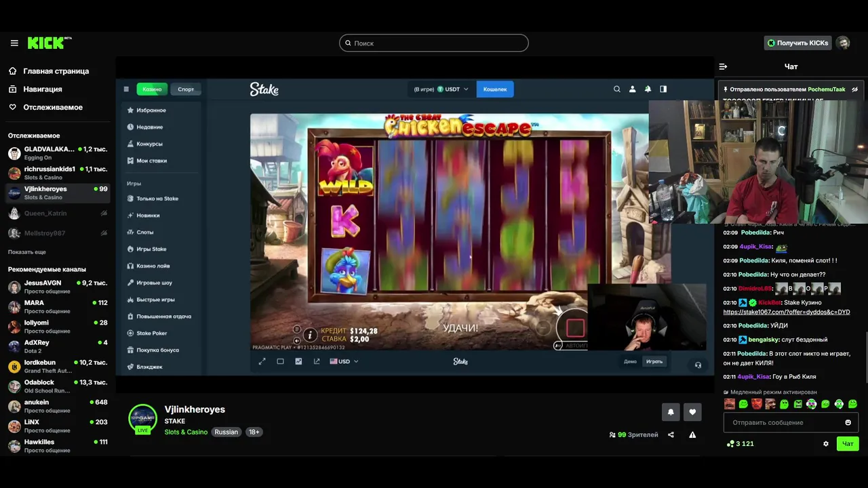Viewport: 868px width, 488px height.
Task: Open channel points balance 3 121
Action: click(740, 444)
